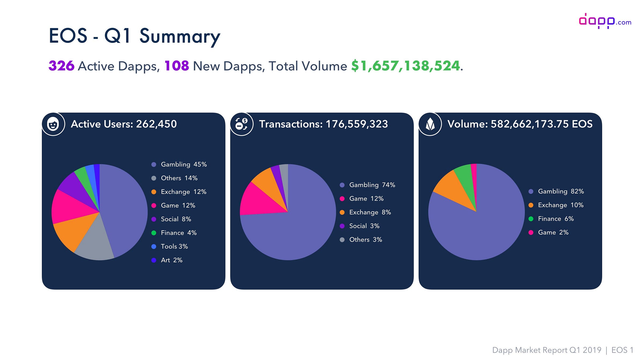
Task: Click the dapp.com logo
Action: (x=605, y=21)
